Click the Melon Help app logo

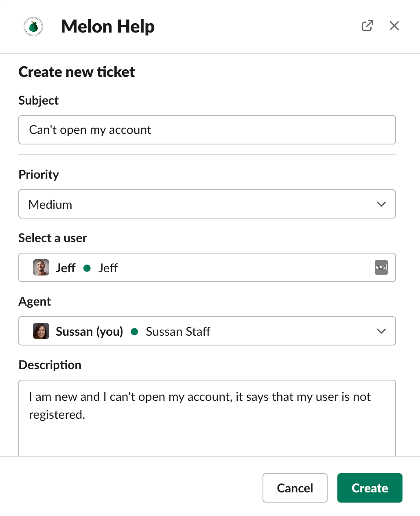click(33, 27)
